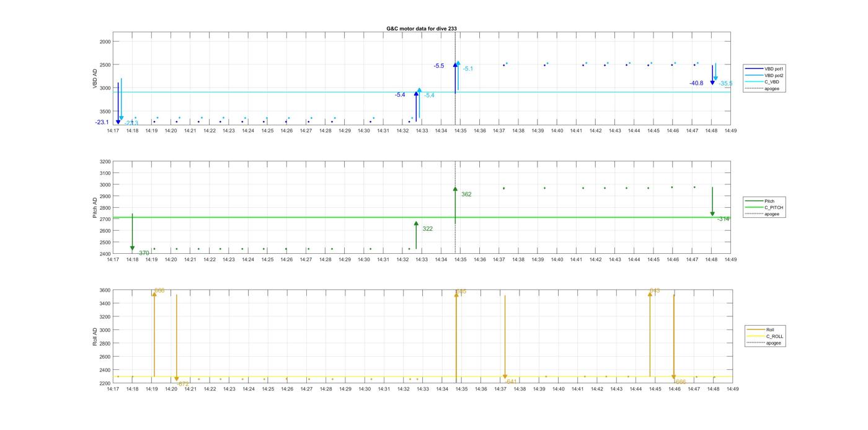Click the 'Pitch AD' y-axis label
The height and width of the screenshot is (430, 868).
click(95, 208)
